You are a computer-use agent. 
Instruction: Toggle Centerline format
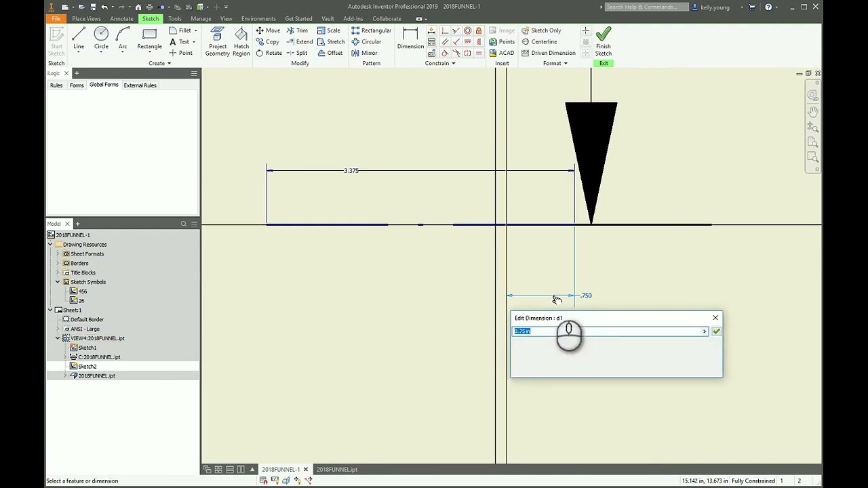[x=539, y=41]
